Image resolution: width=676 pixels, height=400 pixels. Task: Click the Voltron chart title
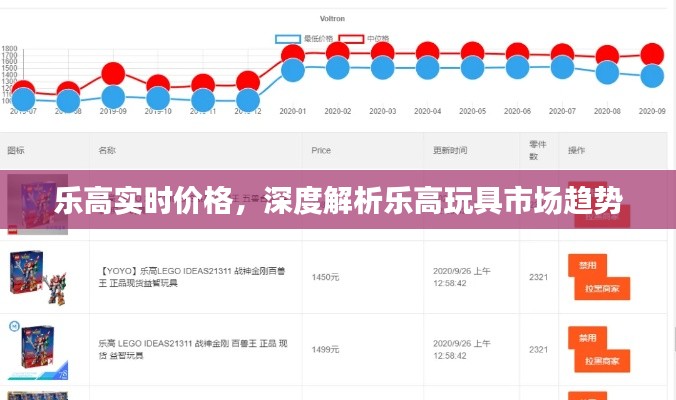pyautogui.click(x=332, y=19)
